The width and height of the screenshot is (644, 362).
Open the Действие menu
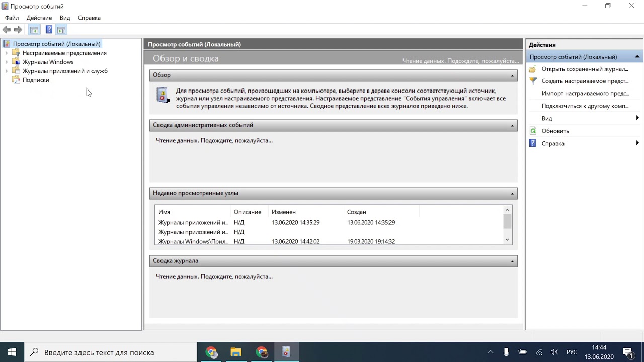[x=39, y=18]
